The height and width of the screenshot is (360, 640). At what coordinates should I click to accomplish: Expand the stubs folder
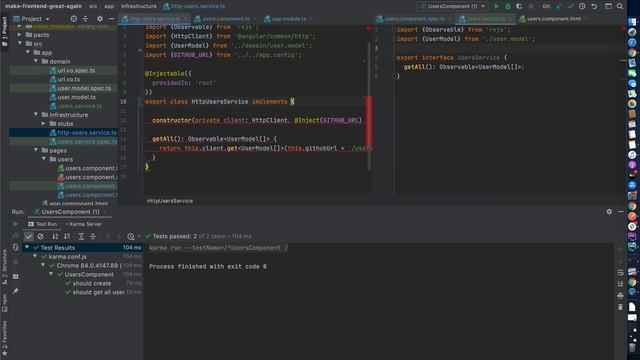coord(44,123)
